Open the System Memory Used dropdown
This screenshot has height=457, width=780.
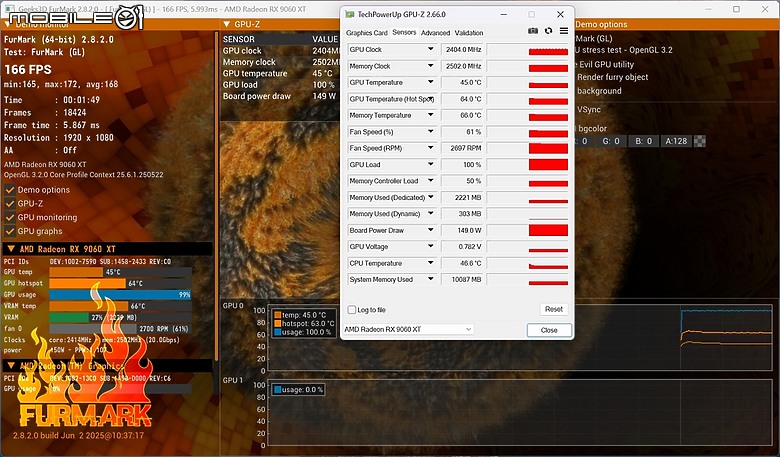pyautogui.click(x=431, y=279)
